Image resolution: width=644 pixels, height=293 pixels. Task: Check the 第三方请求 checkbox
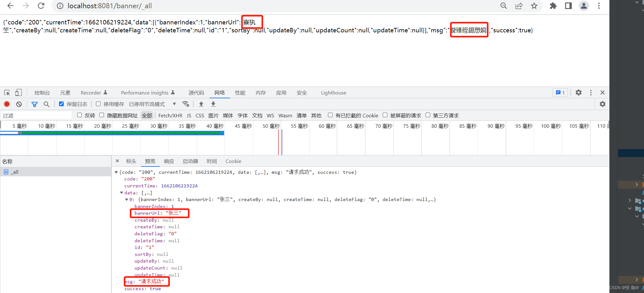[428, 115]
